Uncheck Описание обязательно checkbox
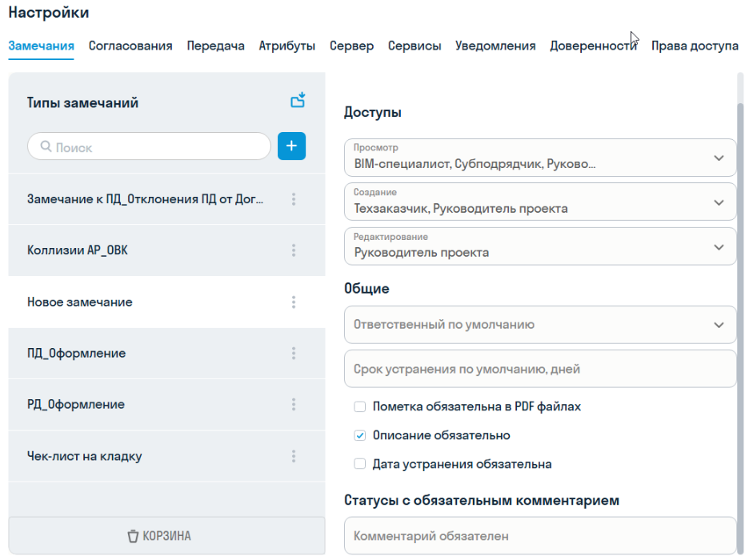 click(360, 435)
